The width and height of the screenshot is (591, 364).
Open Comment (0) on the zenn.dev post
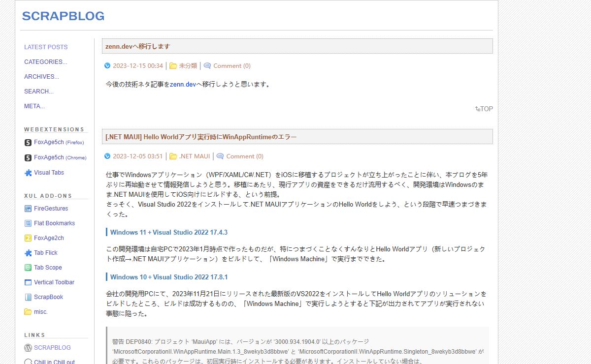click(232, 65)
